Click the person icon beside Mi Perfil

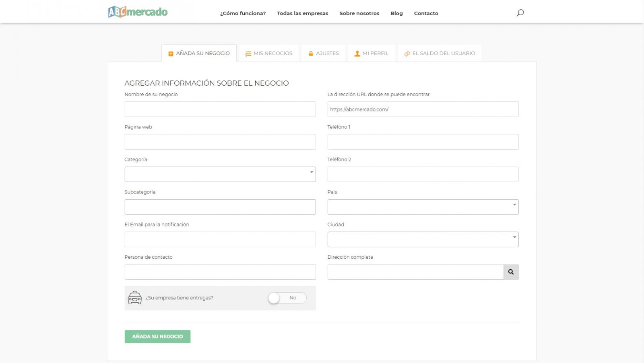[x=357, y=54]
